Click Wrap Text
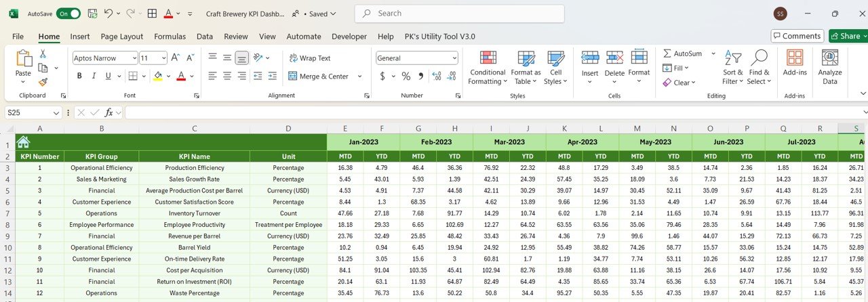Image resolution: width=868 pixels, height=302 pixels. tap(310, 58)
